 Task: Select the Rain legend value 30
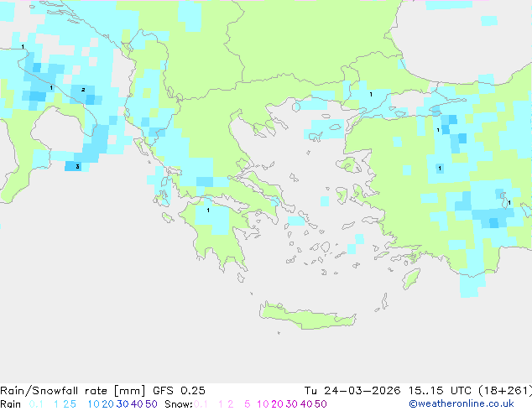pyautogui.click(x=123, y=404)
